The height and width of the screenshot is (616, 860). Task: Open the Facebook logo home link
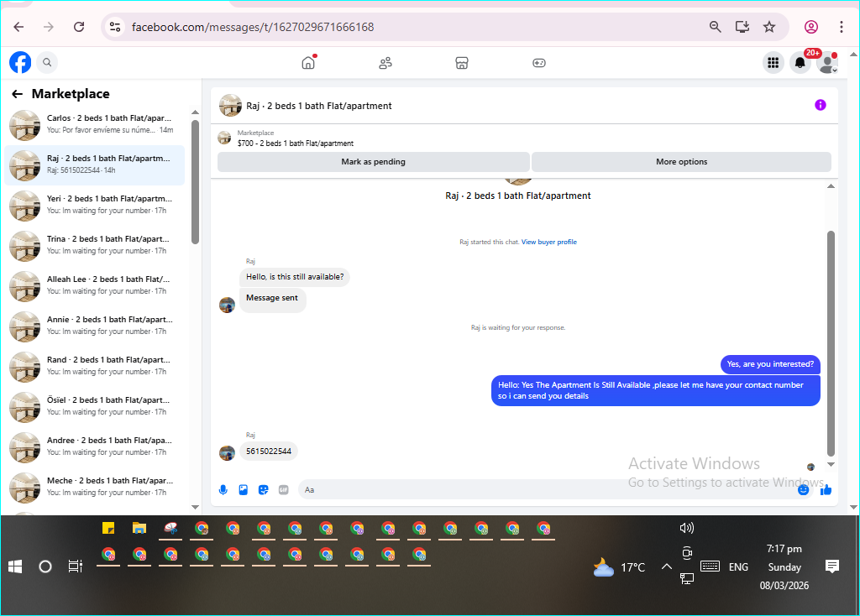(20, 62)
